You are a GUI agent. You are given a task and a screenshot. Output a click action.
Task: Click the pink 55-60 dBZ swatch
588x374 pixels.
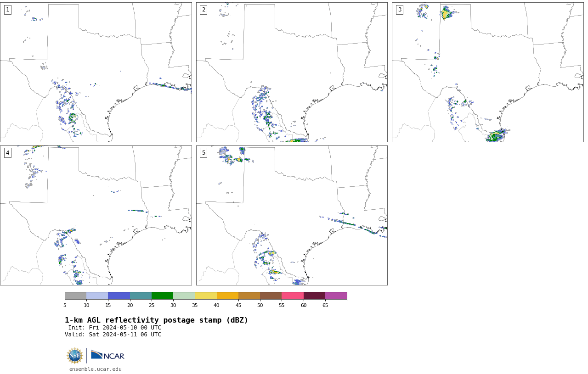[293, 296]
